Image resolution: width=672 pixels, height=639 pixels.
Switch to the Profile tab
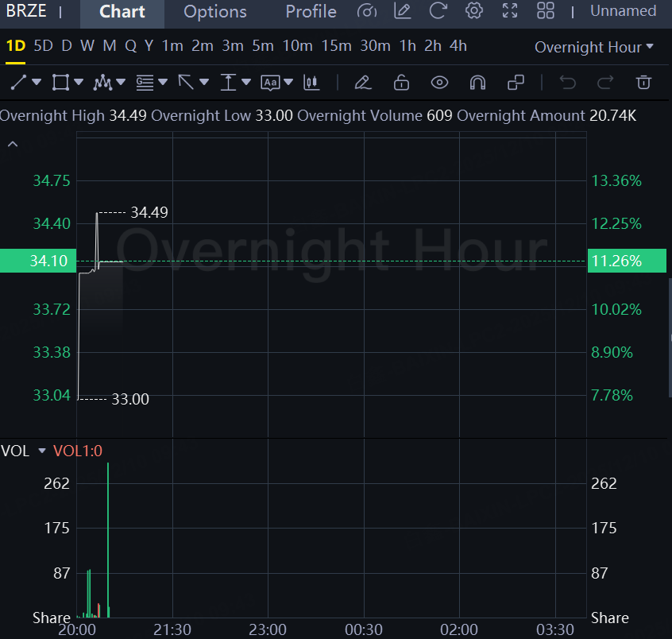(x=311, y=12)
